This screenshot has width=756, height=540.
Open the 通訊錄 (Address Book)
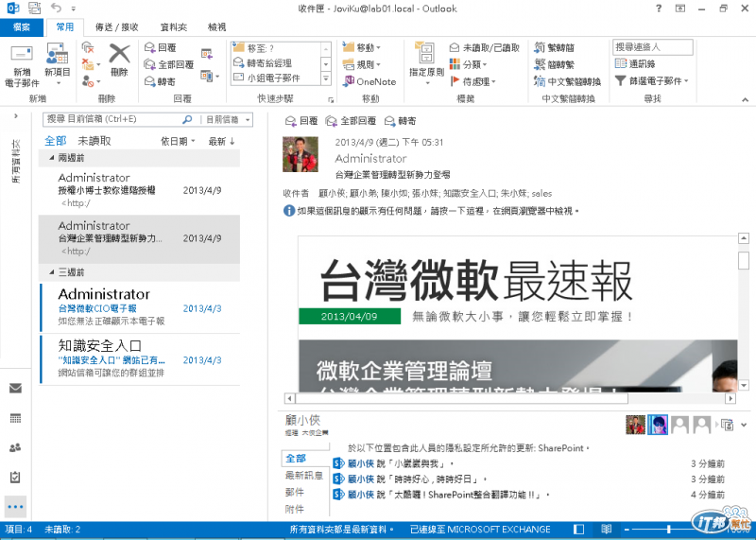click(x=635, y=63)
